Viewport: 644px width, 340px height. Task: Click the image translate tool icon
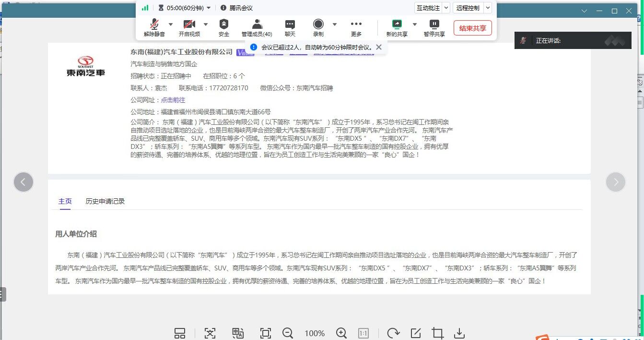[238, 333]
